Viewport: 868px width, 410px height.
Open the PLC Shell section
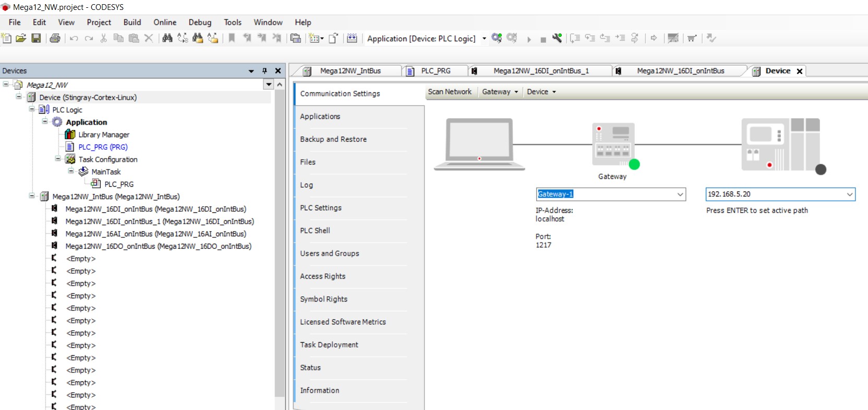315,231
